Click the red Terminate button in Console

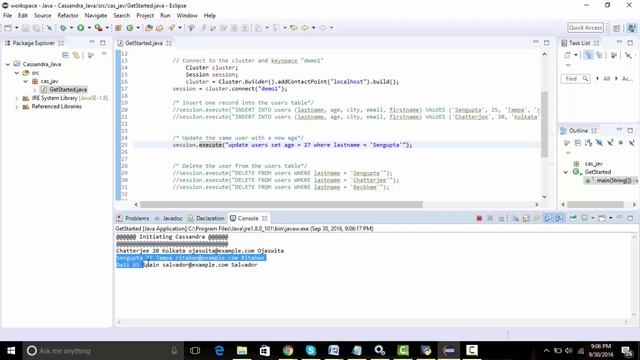pos(479,218)
